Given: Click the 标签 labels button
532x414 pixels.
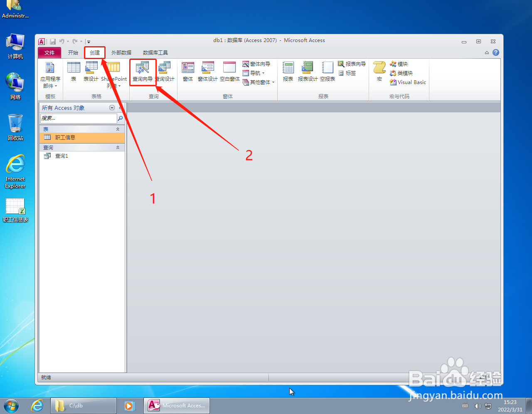Looking at the screenshot, I should pos(347,73).
